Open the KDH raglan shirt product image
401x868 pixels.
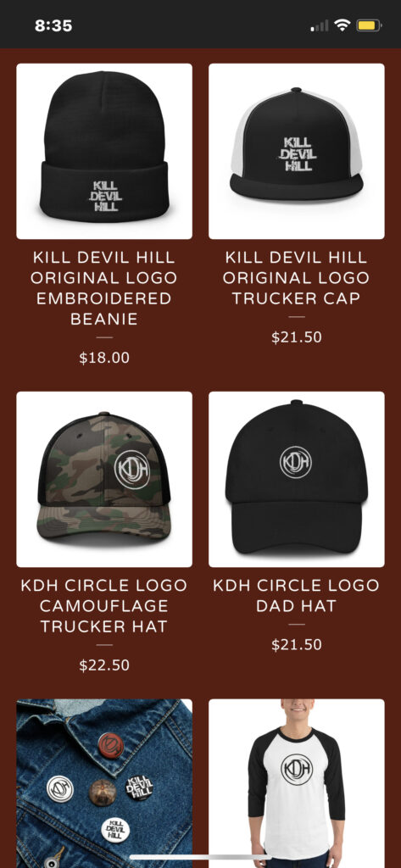(x=297, y=783)
